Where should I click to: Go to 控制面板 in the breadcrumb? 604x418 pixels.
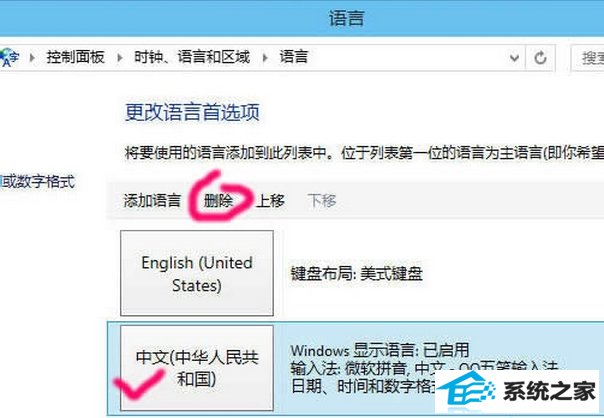[76, 57]
